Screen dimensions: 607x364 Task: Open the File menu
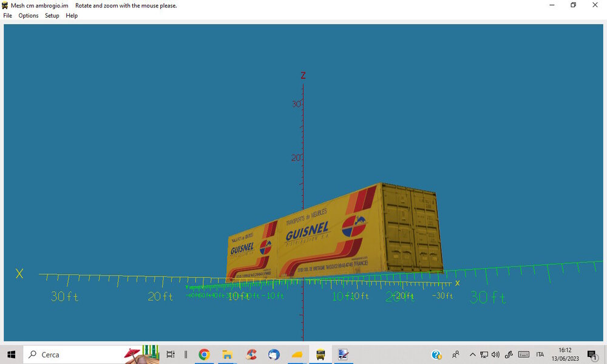coord(7,16)
